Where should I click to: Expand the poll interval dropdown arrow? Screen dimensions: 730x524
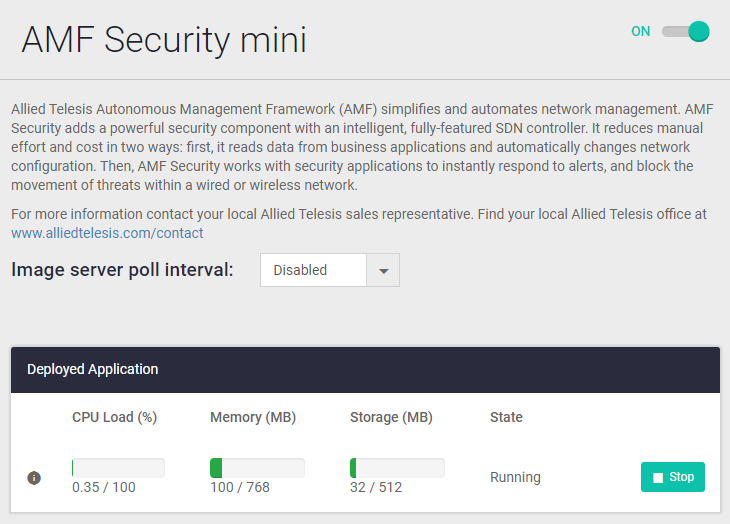click(x=383, y=270)
